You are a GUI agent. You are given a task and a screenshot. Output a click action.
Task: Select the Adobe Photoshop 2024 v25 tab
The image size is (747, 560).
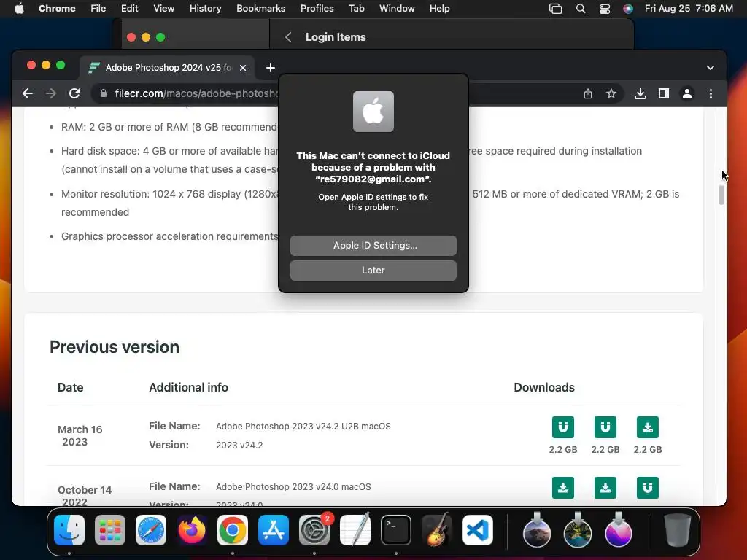(x=167, y=68)
